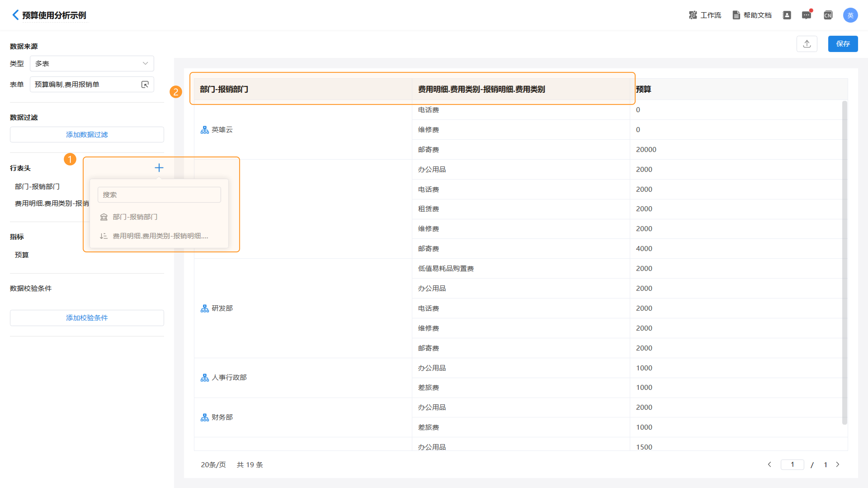Screen dimensions: 868x488
Task: Go to next page arrow
Action: [x=838, y=464]
